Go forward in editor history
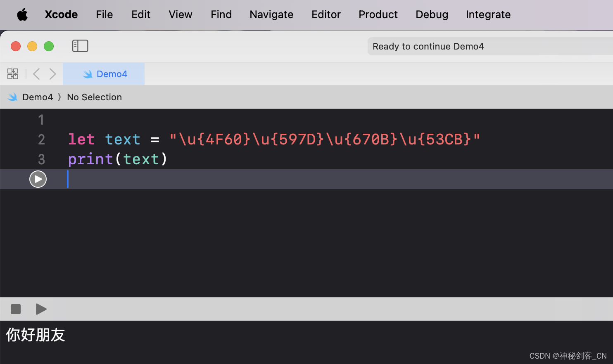613x364 pixels. [x=52, y=74]
